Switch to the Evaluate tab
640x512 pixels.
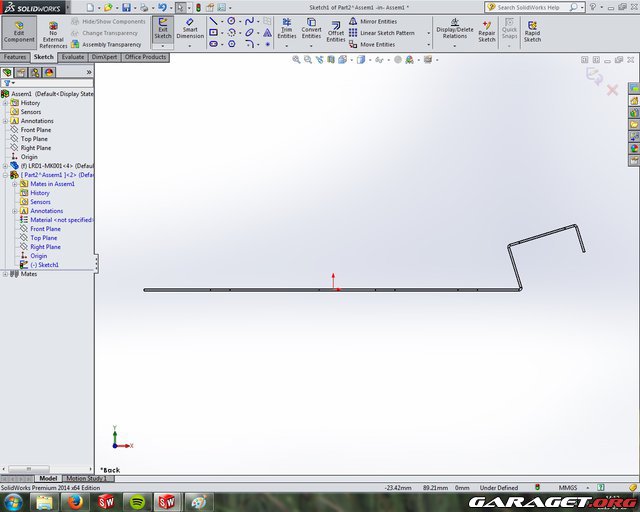(73, 58)
